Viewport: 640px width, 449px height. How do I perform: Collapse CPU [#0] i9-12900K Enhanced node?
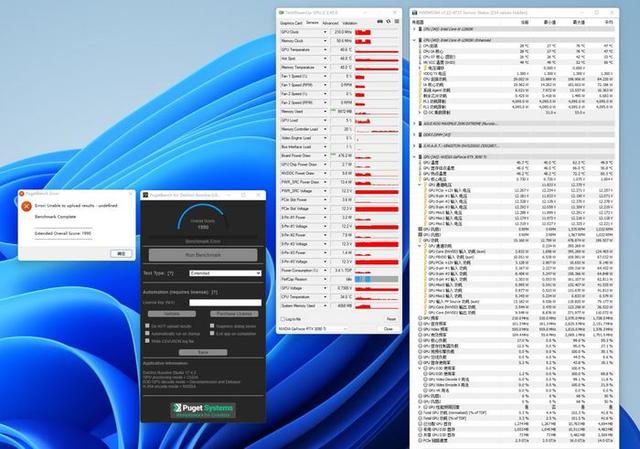tap(414, 40)
